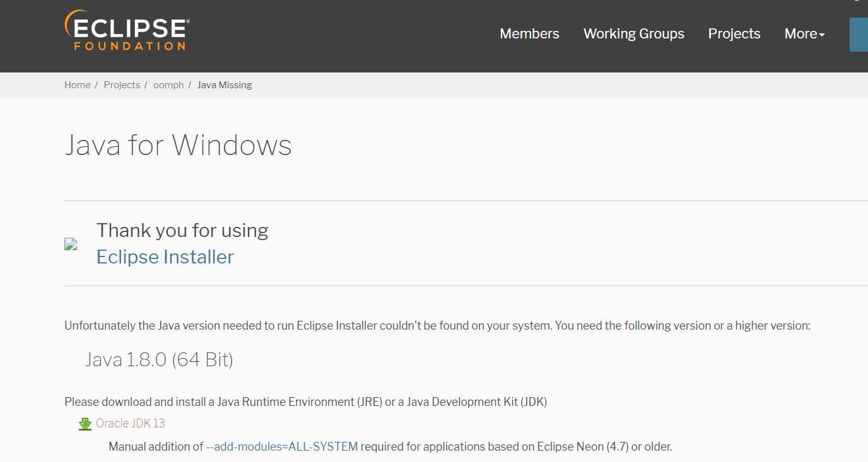868x462 pixels.
Task: Click the Projects breadcrumb link
Action: click(122, 85)
